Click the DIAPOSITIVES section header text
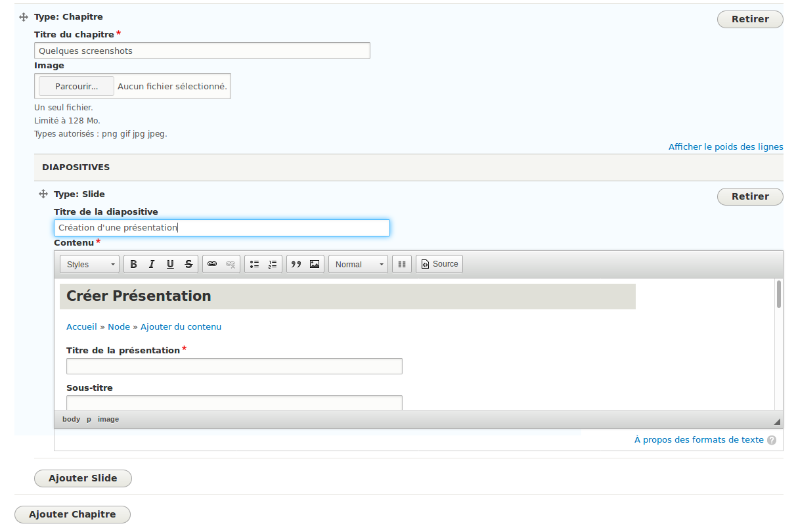This screenshot has width=796, height=532. click(76, 167)
